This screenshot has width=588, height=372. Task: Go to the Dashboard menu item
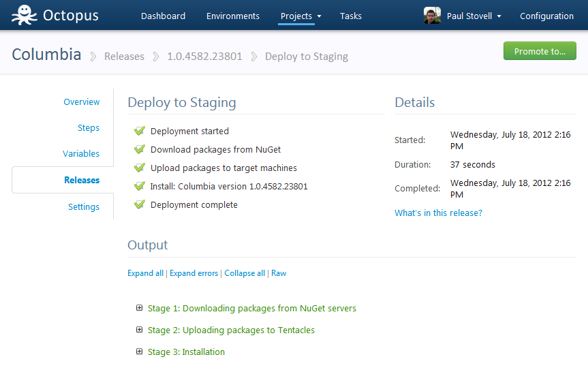[x=163, y=16]
